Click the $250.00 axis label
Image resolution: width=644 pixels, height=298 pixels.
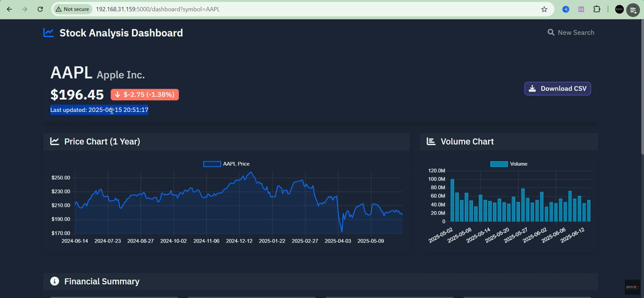click(61, 178)
